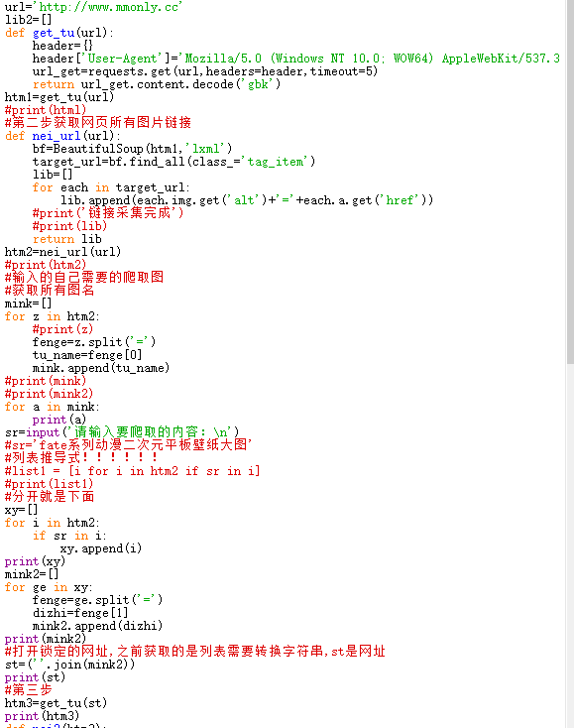
Task: Click the line "print(a)"
Action: [59, 420]
